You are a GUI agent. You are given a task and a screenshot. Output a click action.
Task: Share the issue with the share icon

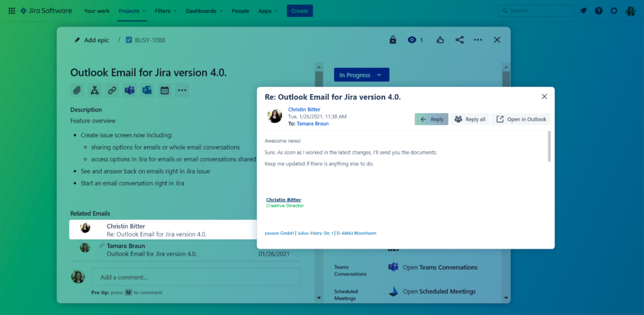[460, 40]
